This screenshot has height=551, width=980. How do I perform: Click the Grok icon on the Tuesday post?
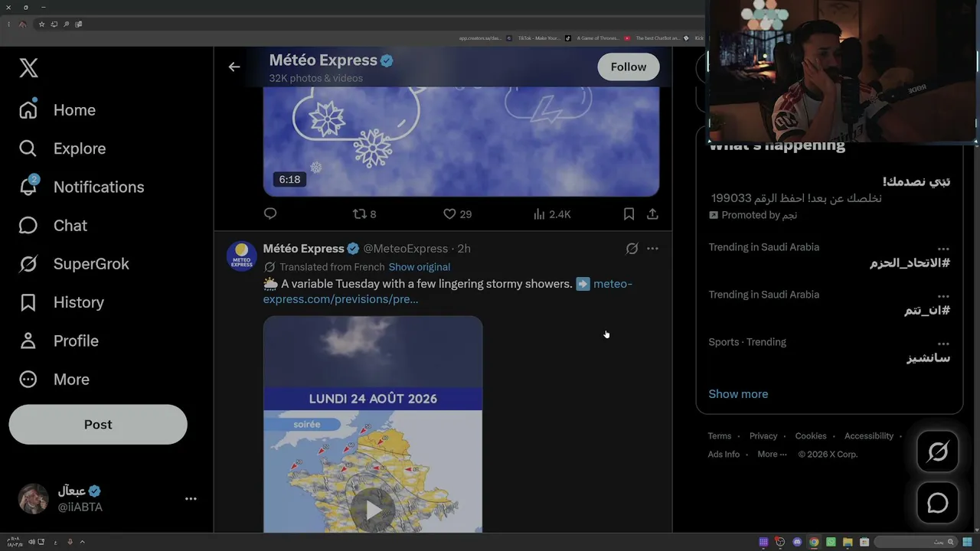[x=632, y=249]
